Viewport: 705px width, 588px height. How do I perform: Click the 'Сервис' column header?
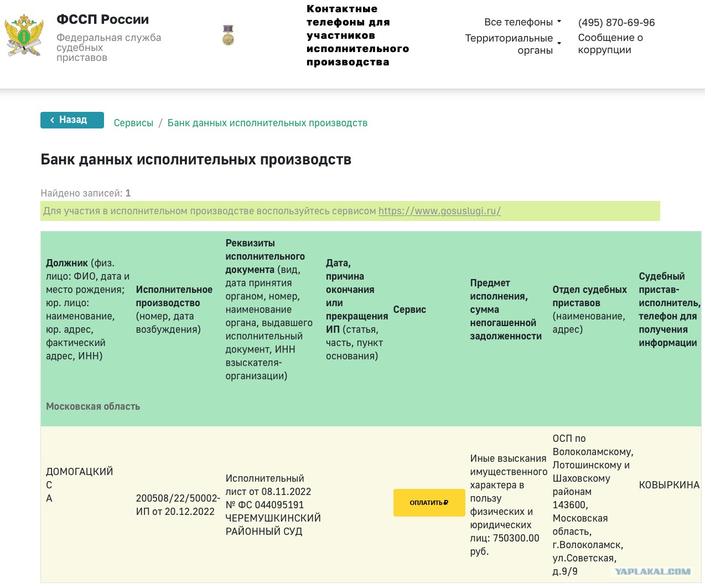click(409, 310)
